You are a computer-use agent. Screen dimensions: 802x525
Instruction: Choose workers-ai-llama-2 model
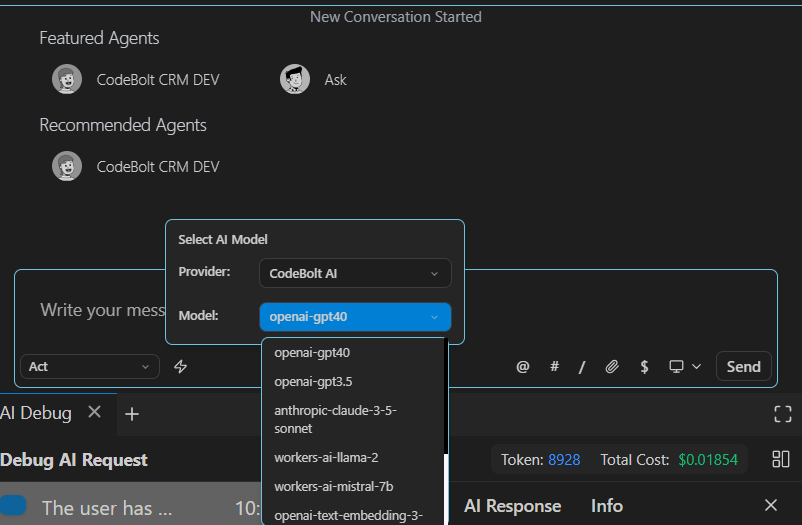(353, 457)
